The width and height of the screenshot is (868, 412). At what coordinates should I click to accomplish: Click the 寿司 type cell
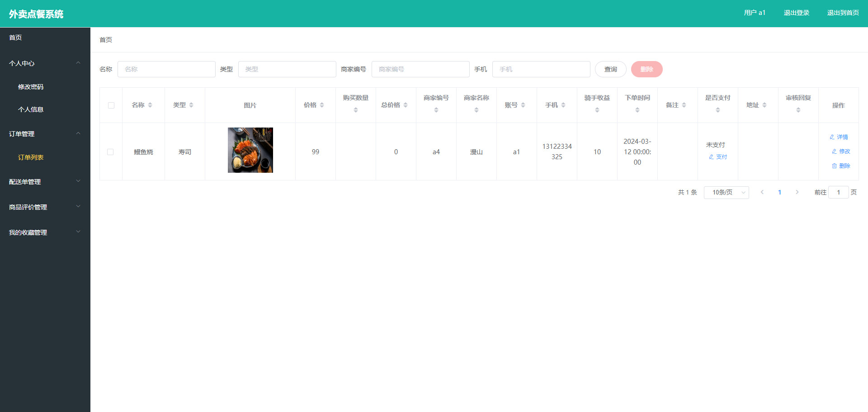(x=185, y=152)
